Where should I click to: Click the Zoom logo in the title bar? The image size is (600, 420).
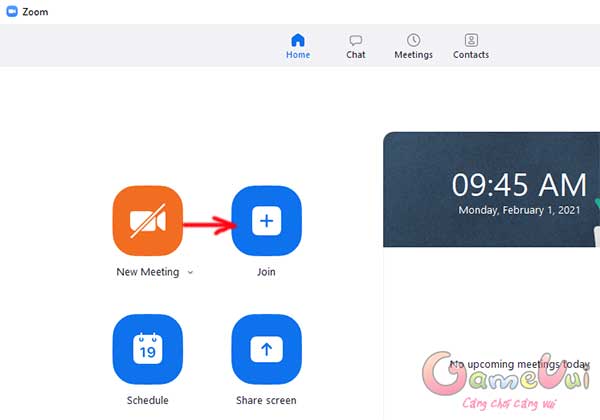(x=12, y=11)
